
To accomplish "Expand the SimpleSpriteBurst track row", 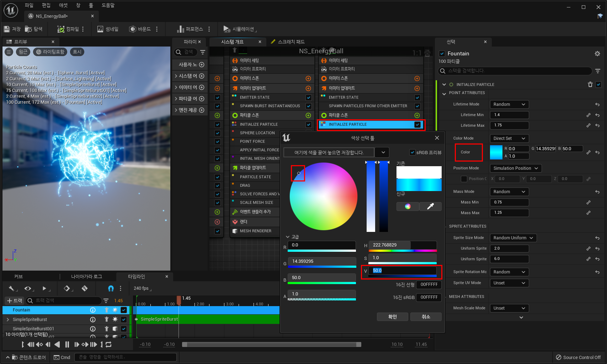I will (8, 320).
